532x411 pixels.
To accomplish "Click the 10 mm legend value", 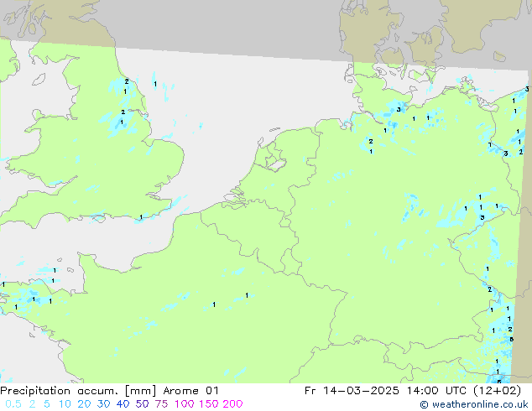I will [65, 404].
